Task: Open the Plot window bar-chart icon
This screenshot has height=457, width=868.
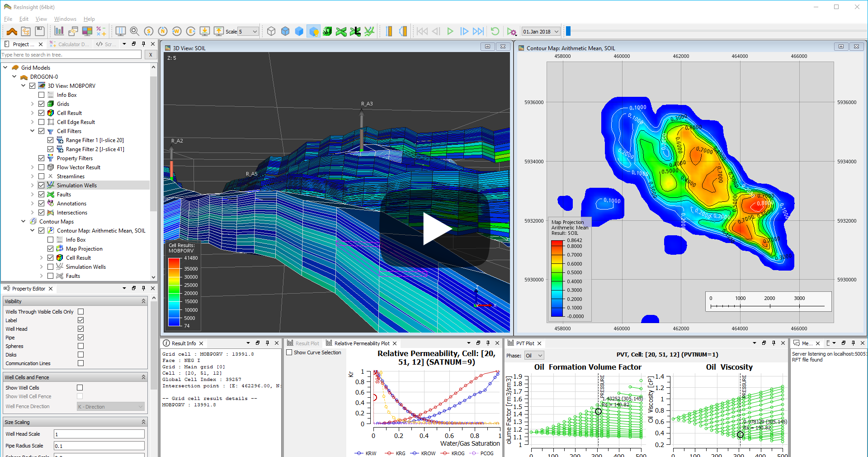Action: (59, 31)
